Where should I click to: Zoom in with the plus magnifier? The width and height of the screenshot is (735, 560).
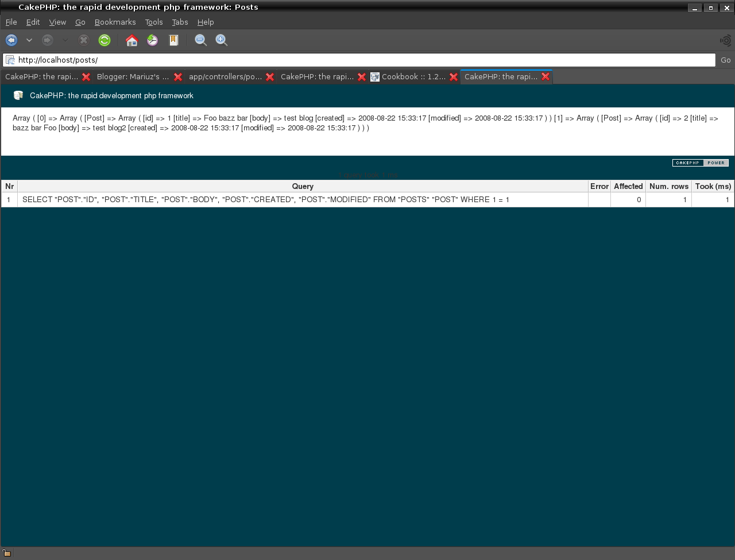(x=222, y=40)
